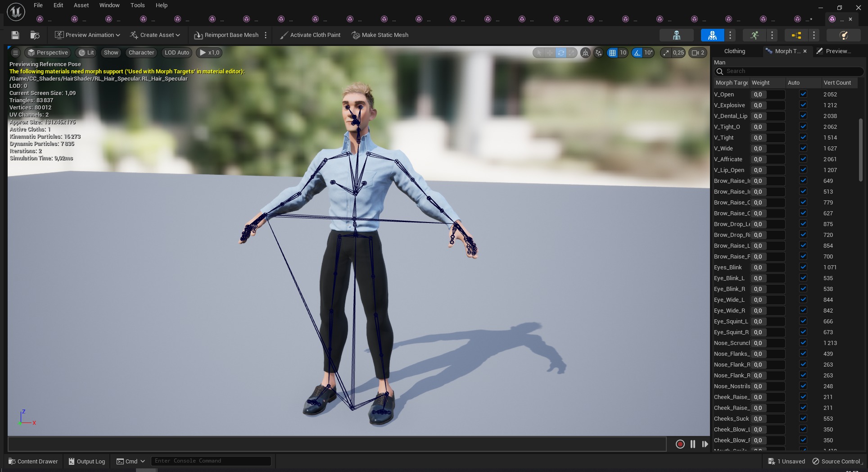This screenshot has width=868, height=472.
Task: Open the Skeletal Mesh mode options menu
Action: tap(730, 35)
